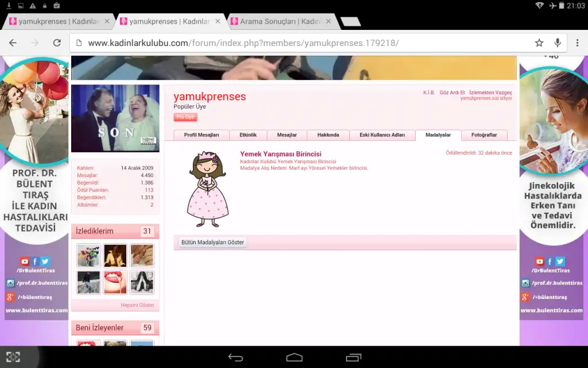This screenshot has height=368, width=588.
Task: Go back using the browser back arrow
Action: tap(13, 42)
